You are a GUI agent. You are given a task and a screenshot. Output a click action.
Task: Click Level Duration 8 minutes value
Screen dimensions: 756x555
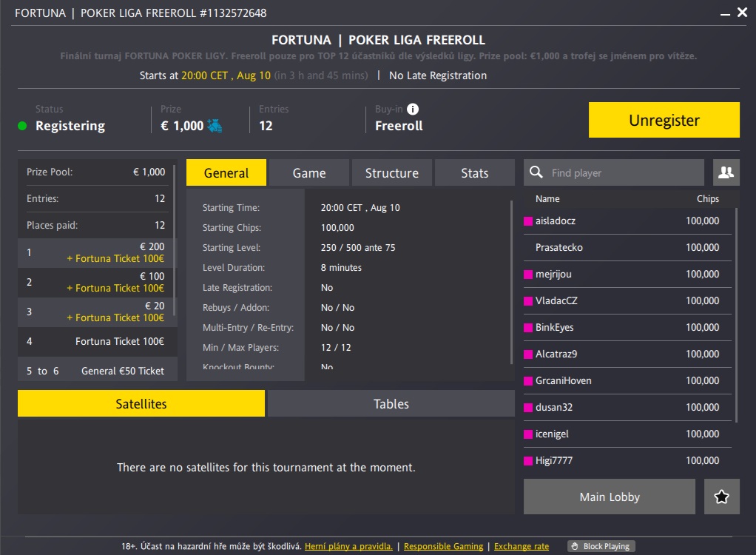point(341,268)
